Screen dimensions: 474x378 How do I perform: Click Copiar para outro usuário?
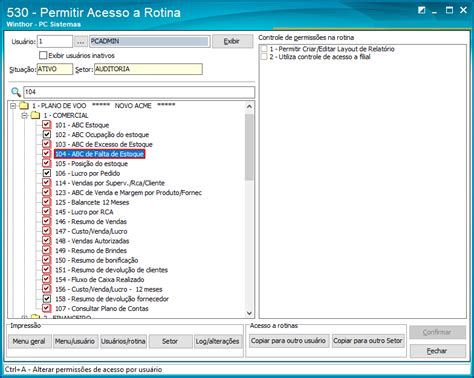[289, 341]
